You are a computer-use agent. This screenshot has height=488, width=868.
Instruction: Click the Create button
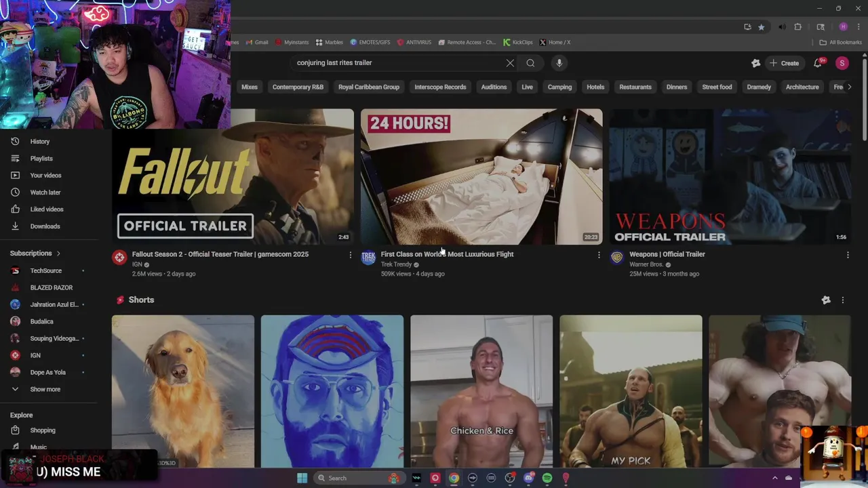pyautogui.click(x=785, y=63)
